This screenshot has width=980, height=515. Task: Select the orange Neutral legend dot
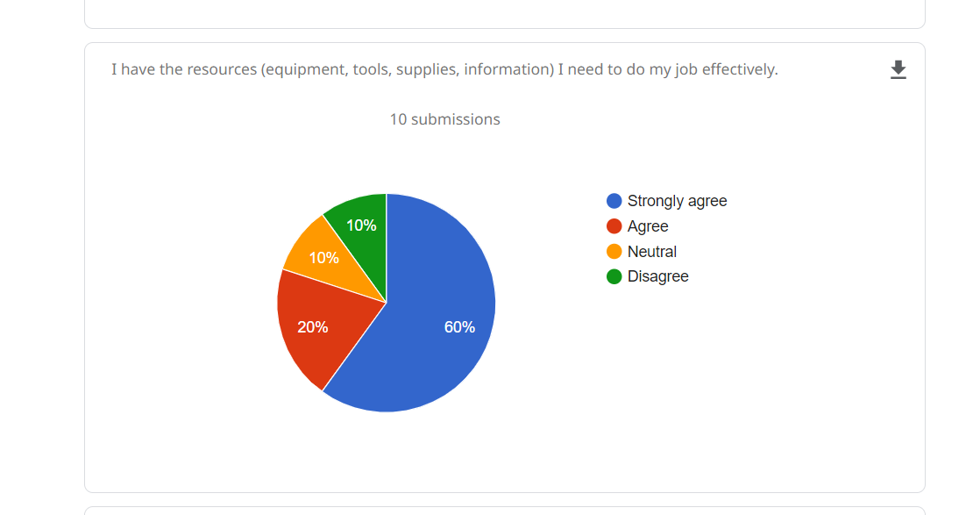[614, 252]
